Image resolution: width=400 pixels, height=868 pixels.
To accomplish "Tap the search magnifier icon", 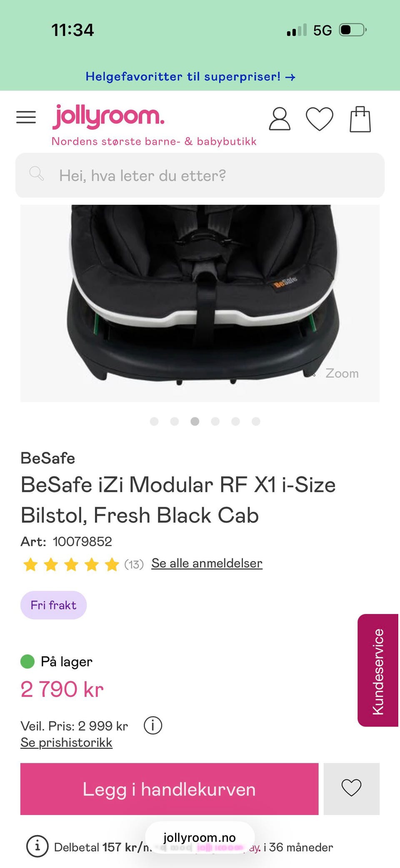I will click(x=37, y=173).
